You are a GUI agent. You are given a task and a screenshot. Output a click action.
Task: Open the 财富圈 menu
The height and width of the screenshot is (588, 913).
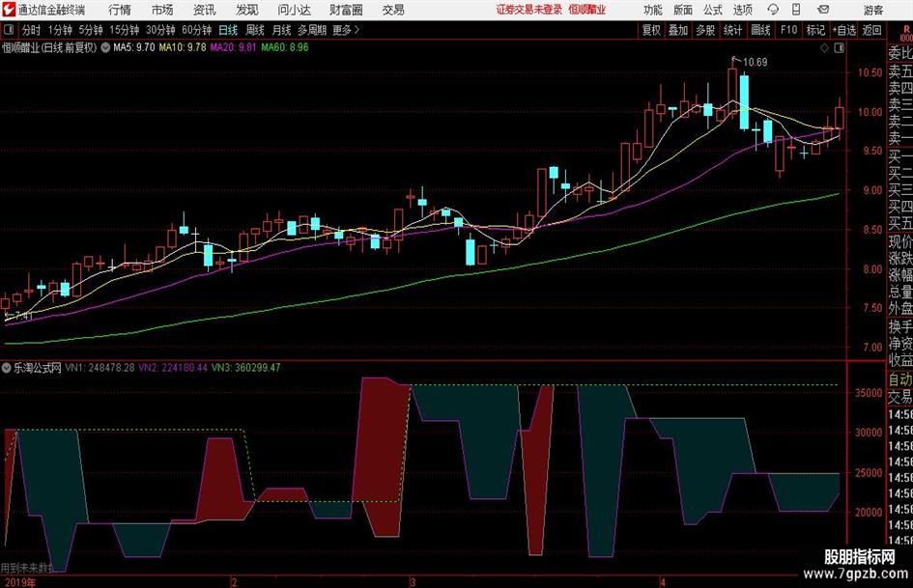click(x=346, y=10)
